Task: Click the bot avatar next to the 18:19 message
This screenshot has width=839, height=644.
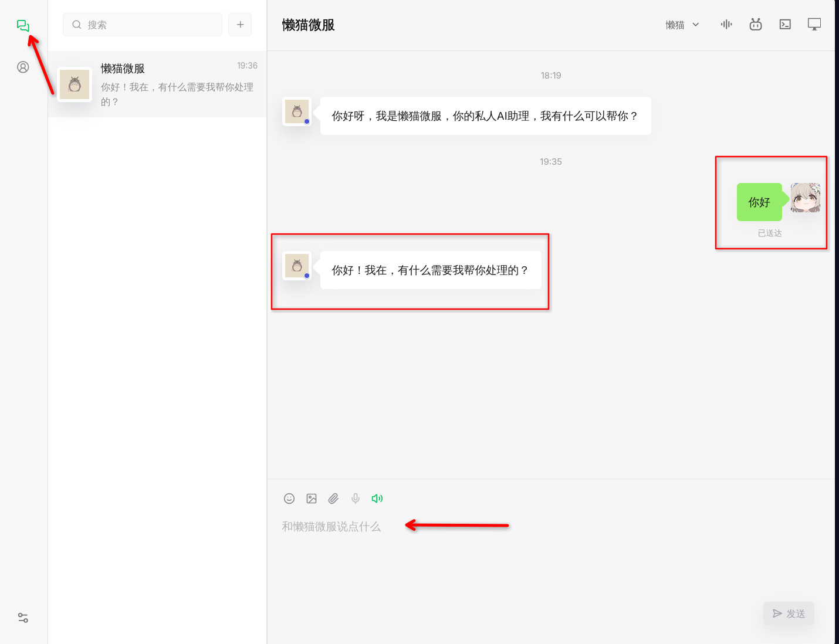Action: (x=297, y=111)
